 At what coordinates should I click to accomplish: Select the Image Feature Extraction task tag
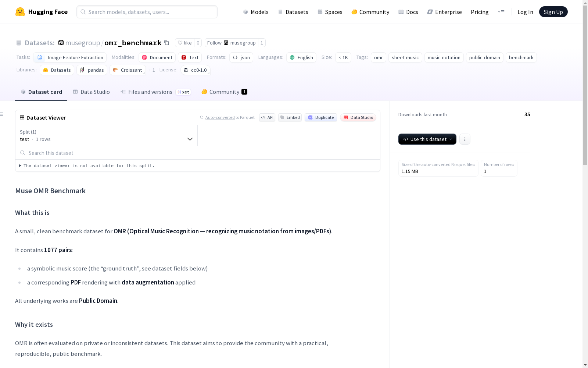(70, 57)
